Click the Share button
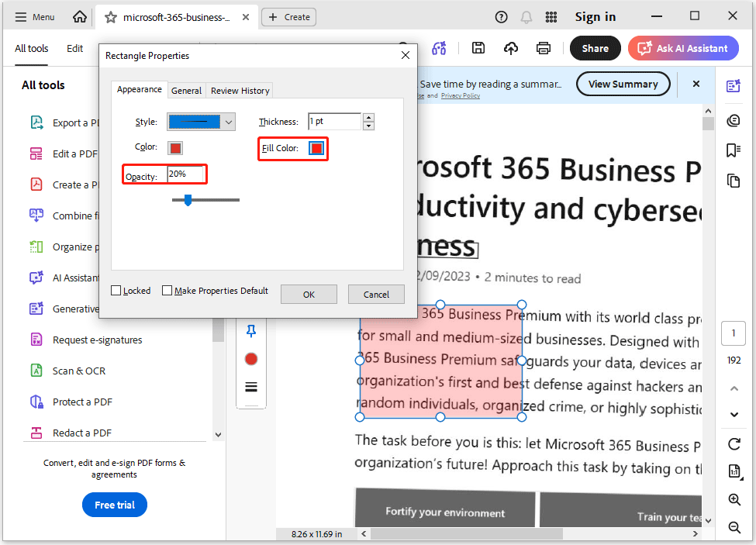Viewport: 756px width, 545px height. coord(595,48)
